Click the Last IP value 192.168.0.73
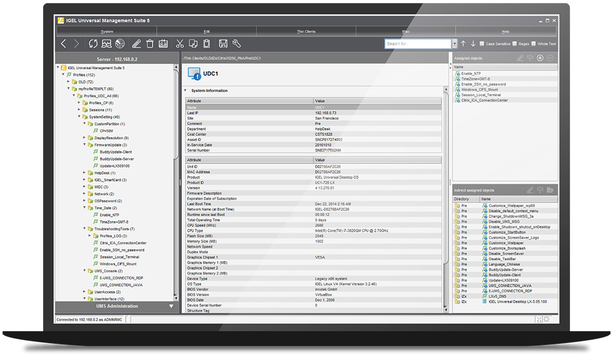Viewport: 613px width, 364px height. 326,113
